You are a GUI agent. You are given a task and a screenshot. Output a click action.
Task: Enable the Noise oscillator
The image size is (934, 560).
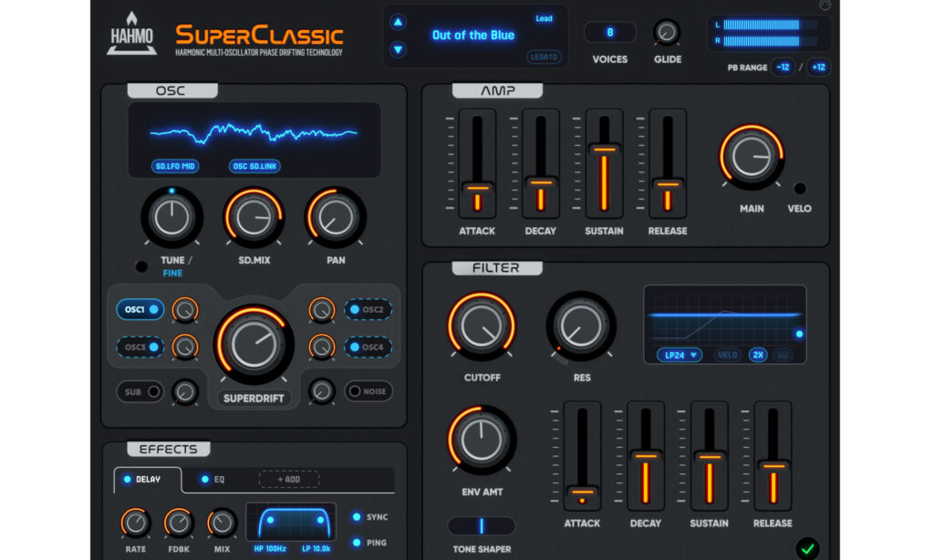[368, 391]
